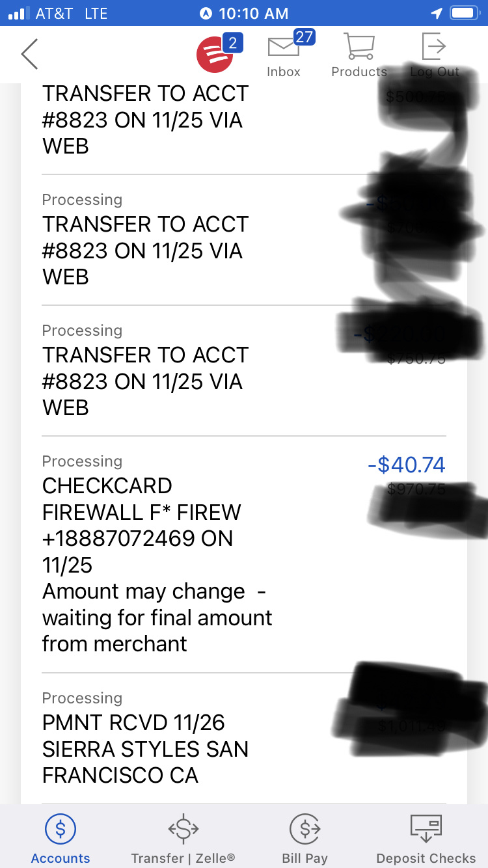Viewport: 488px width, 868px height.
Task: Select the Accounts dollar icon
Action: click(x=61, y=829)
